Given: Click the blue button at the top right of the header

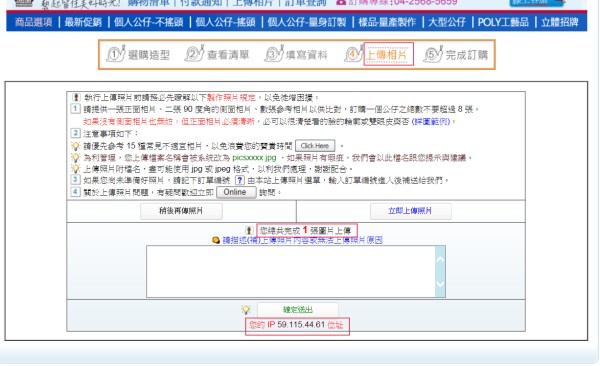Looking at the screenshot, I should tap(537, 3).
